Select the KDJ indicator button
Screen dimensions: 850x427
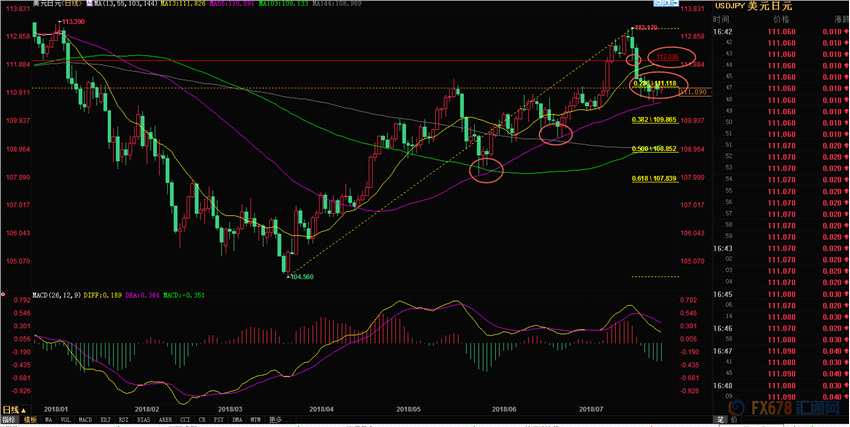coord(105,419)
